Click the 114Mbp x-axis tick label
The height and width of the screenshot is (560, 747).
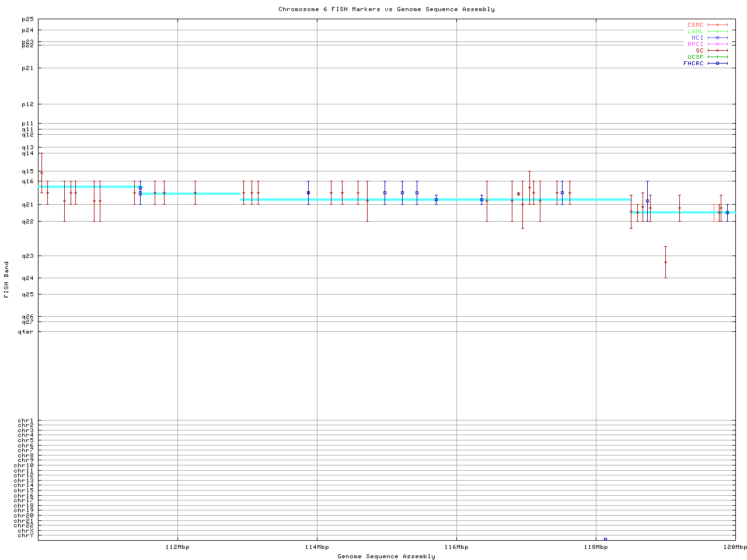pos(317,547)
